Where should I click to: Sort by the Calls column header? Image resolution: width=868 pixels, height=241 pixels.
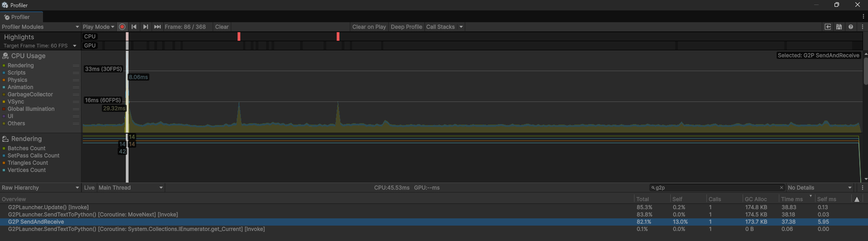tap(725, 199)
